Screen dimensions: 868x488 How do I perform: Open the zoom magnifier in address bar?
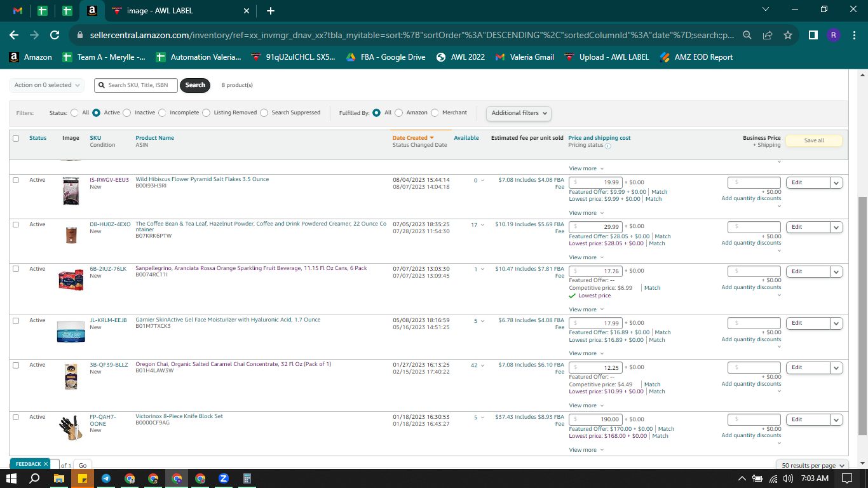pos(748,36)
